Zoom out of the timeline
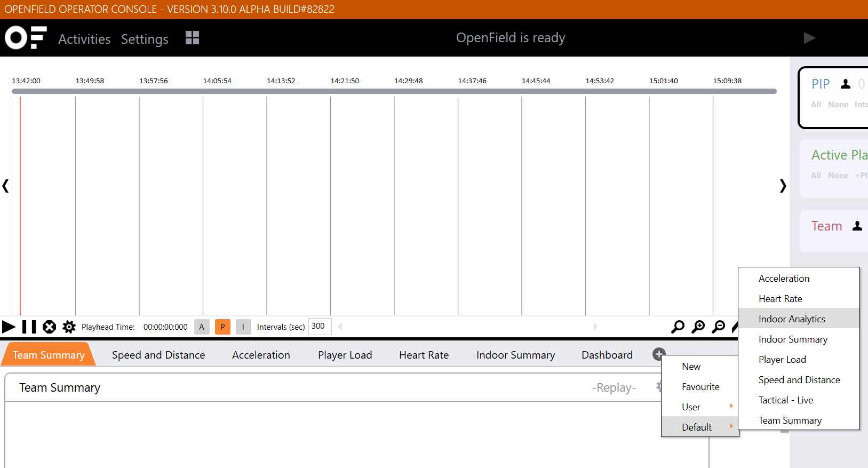Image resolution: width=868 pixels, height=468 pixels. pyautogui.click(x=719, y=327)
